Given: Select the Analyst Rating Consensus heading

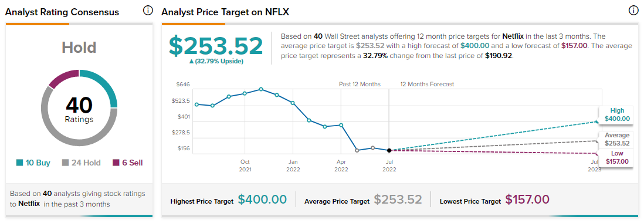Looking at the screenshot, I should click(x=62, y=12).
